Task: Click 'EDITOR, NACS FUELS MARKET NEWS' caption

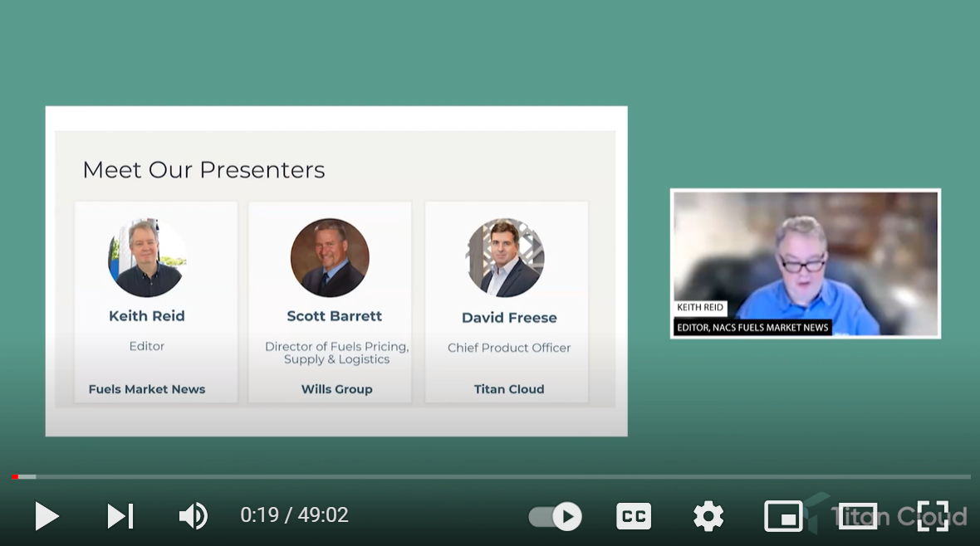Action: (752, 327)
